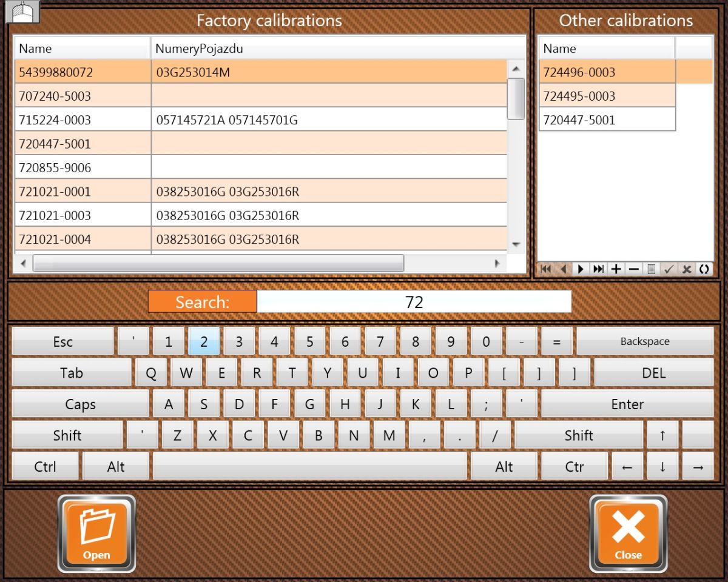Click the factory list scroll-up arrow

[x=516, y=69]
